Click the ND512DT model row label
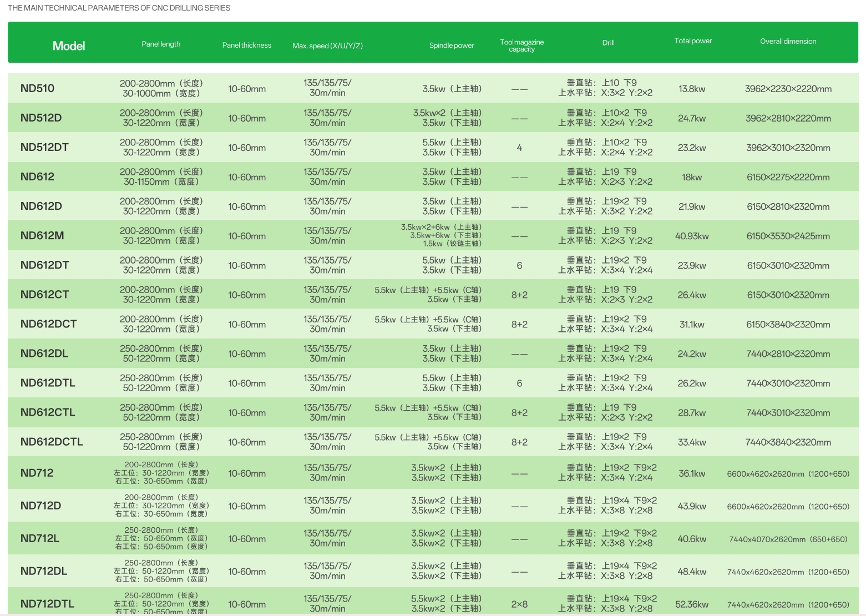The image size is (866, 616). (44, 147)
